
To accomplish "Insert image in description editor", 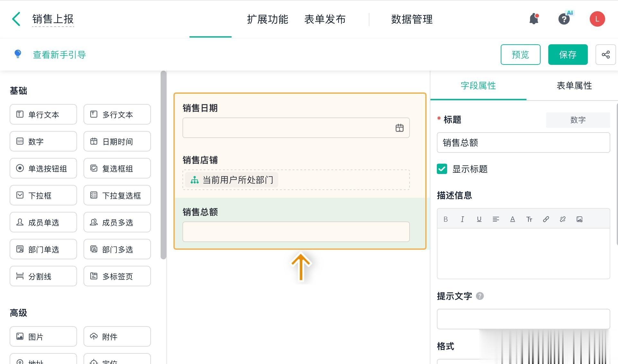I will pos(579,219).
